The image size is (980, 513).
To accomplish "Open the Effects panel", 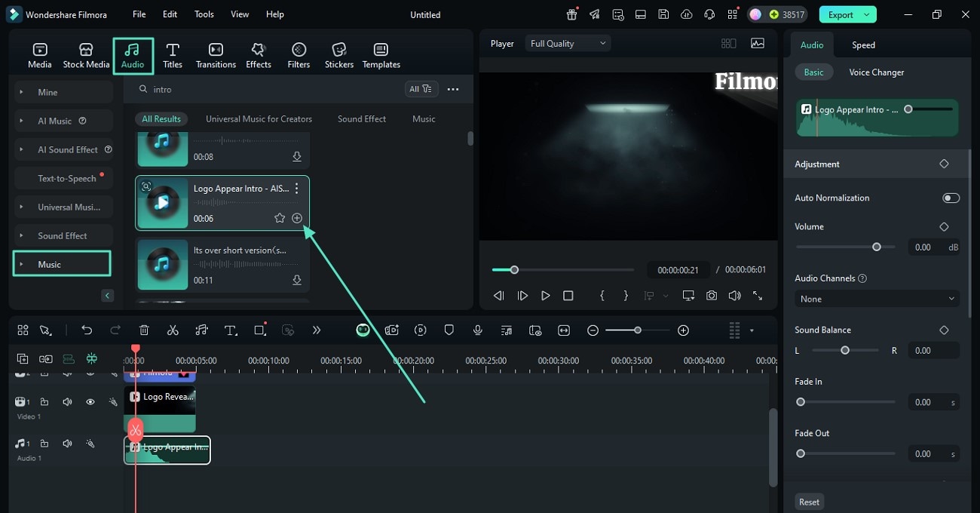I will pos(258,56).
